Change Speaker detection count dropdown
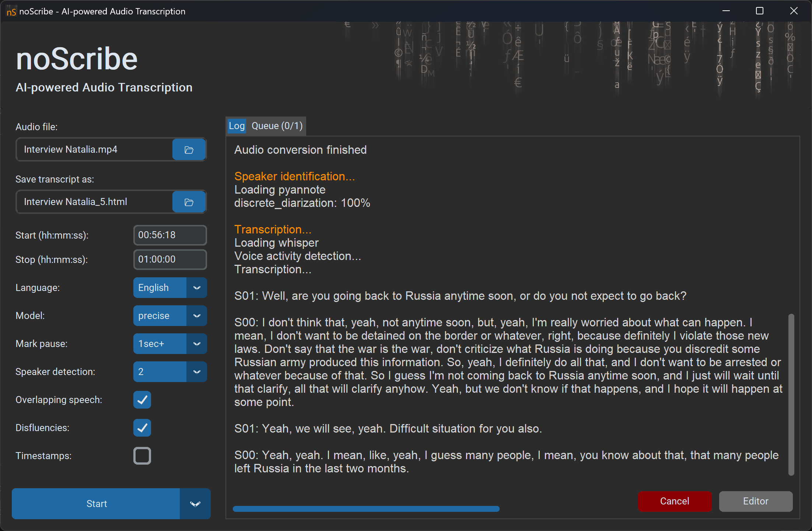The height and width of the screenshot is (531, 812). 197,372
